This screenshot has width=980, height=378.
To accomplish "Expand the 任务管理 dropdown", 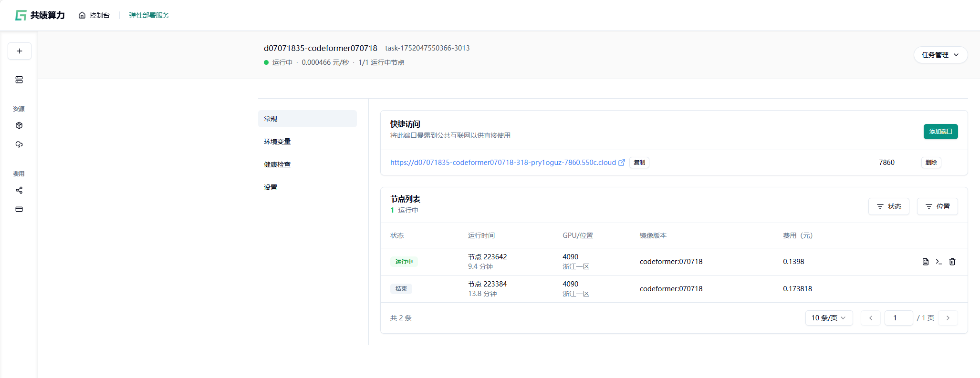I will 940,55.
